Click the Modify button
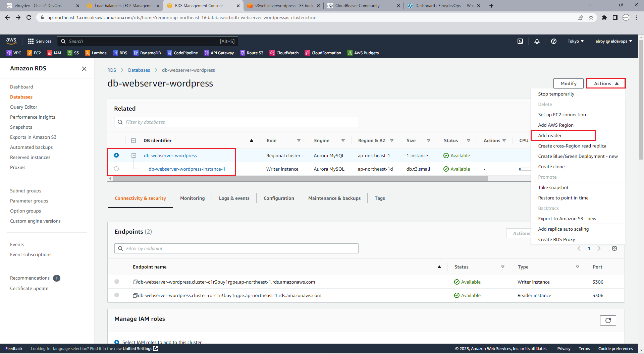The height and width of the screenshot is (354, 644). click(568, 83)
